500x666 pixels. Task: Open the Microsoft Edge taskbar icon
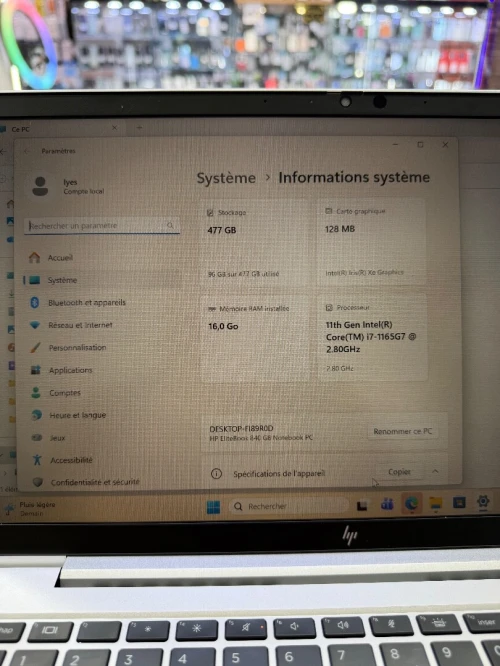click(411, 504)
